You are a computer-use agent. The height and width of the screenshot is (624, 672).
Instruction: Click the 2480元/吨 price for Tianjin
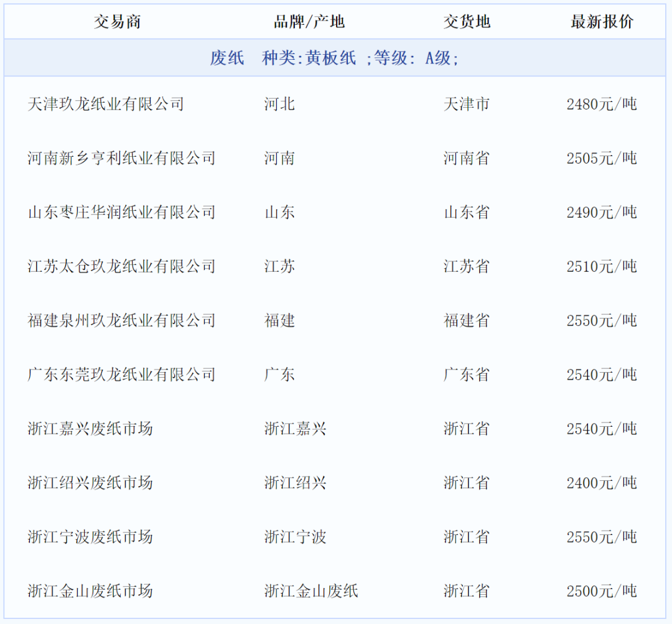(601, 105)
